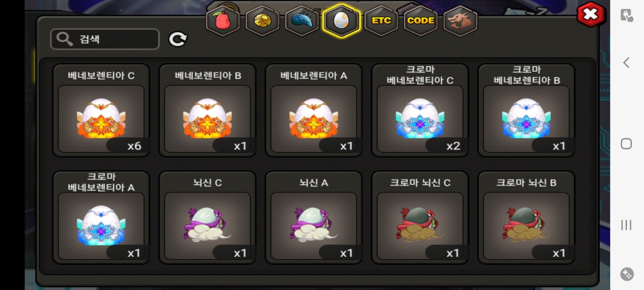Close the inventory with red X

(x=591, y=14)
